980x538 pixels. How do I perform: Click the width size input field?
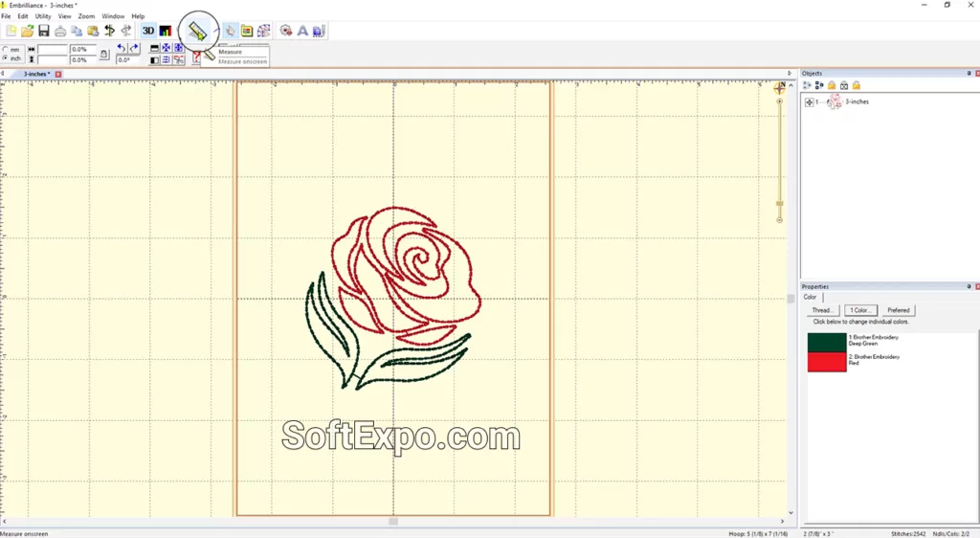53,49
